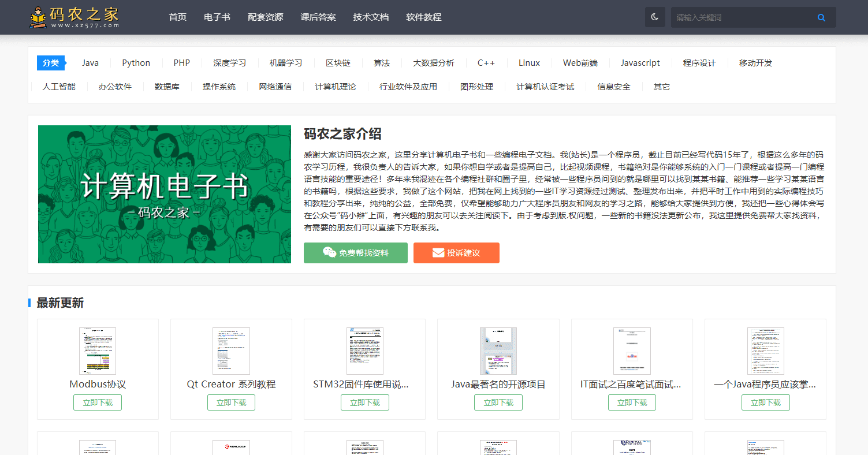Toggle dark mode with the moon icon
This screenshot has width=868, height=455.
[654, 17]
